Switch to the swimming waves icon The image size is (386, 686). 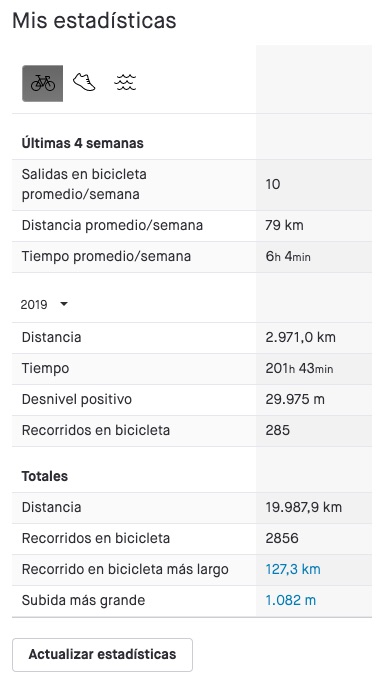125,82
